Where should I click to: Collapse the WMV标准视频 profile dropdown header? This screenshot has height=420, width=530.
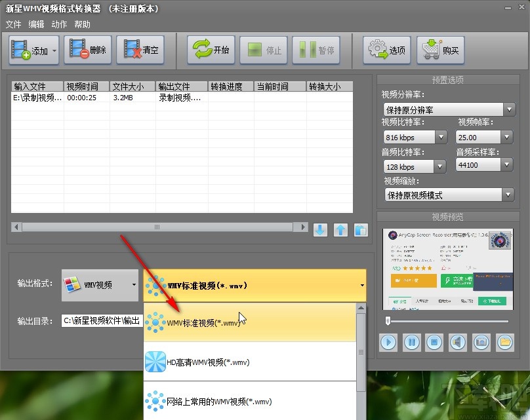pos(255,285)
